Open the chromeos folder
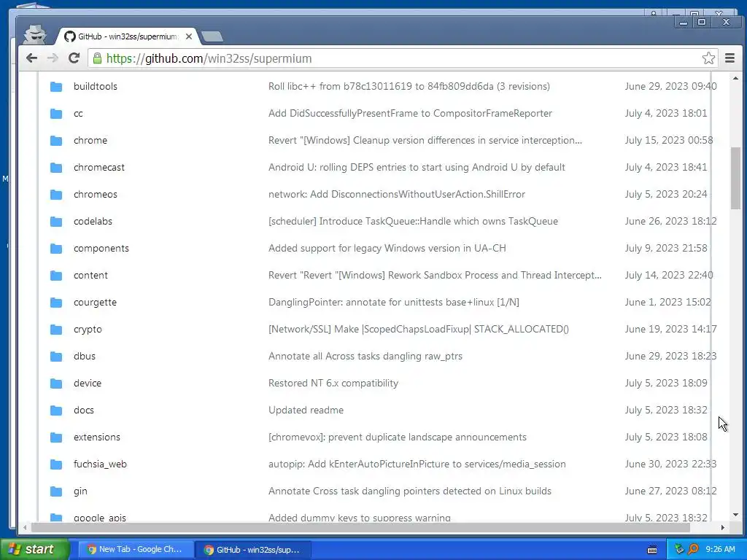This screenshot has width=747, height=560. click(x=96, y=194)
